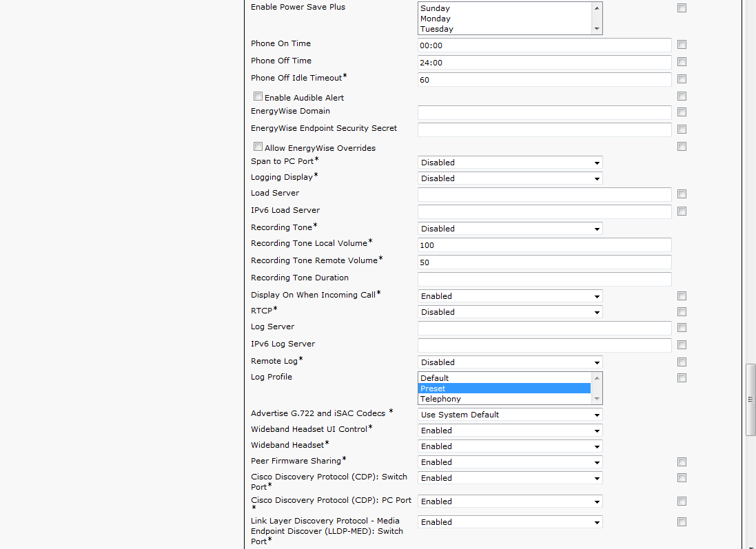The height and width of the screenshot is (549, 756).
Task: Expand the Logging Display dropdown
Action: (x=510, y=178)
